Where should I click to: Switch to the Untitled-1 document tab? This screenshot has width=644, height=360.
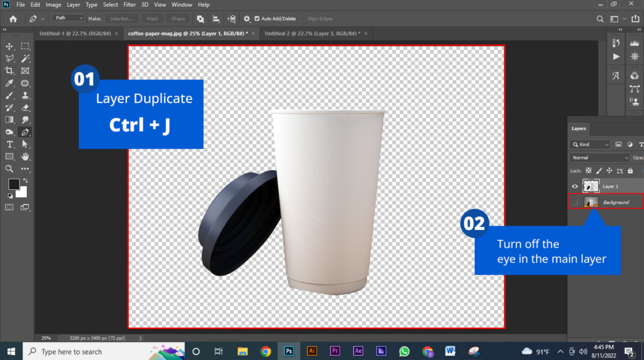click(x=74, y=34)
